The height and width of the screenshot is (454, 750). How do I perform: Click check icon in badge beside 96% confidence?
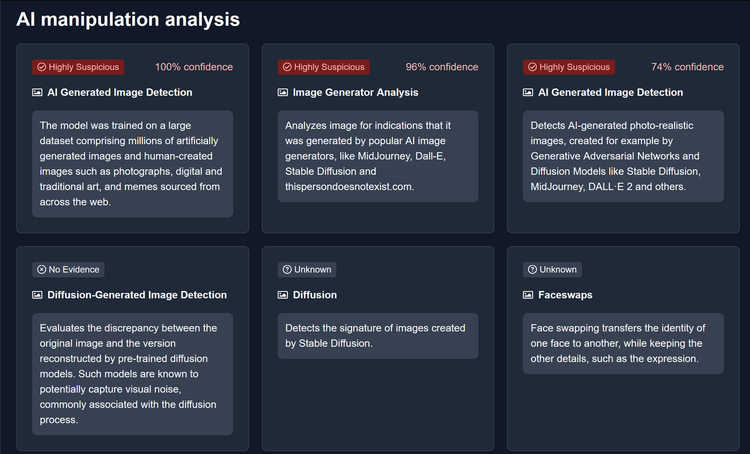point(287,67)
